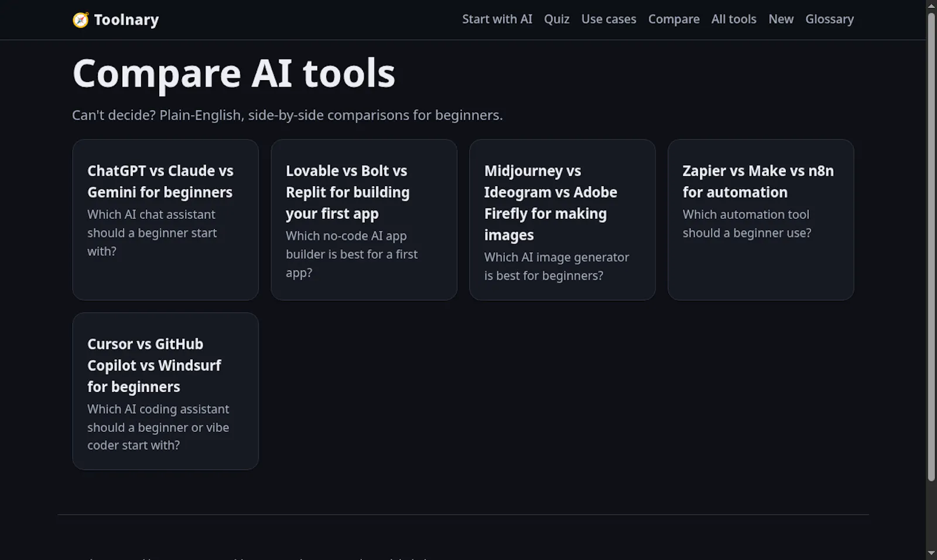This screenshot has width=937, height=560.
Task: Open All tools from navigation
Action: (x=734, y=19)
